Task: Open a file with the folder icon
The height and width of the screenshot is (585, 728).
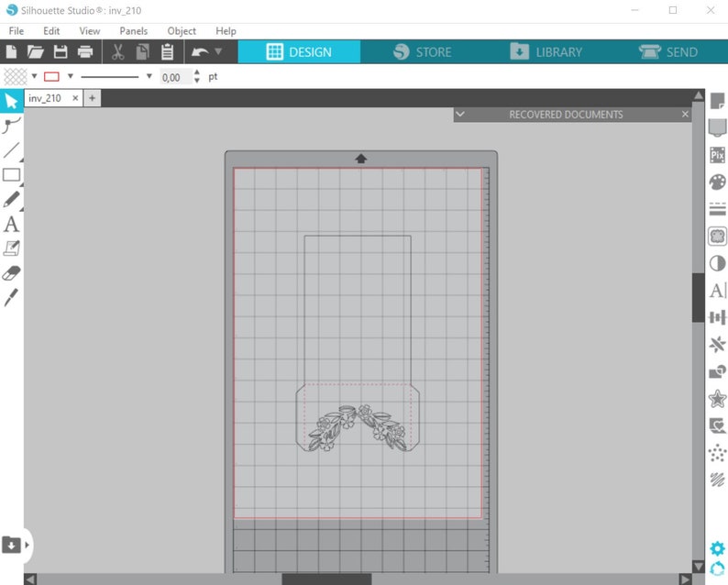Action: tap(35, 51)
